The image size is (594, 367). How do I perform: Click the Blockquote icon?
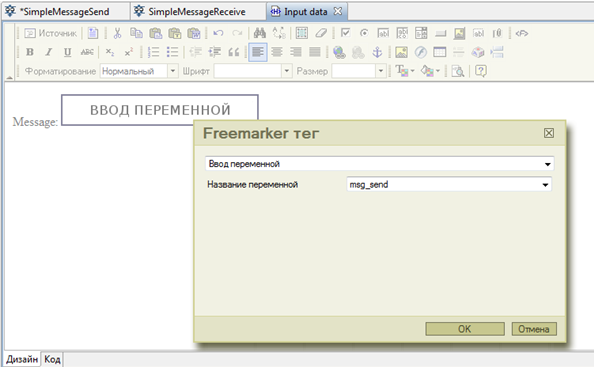(x=234, y=52)
